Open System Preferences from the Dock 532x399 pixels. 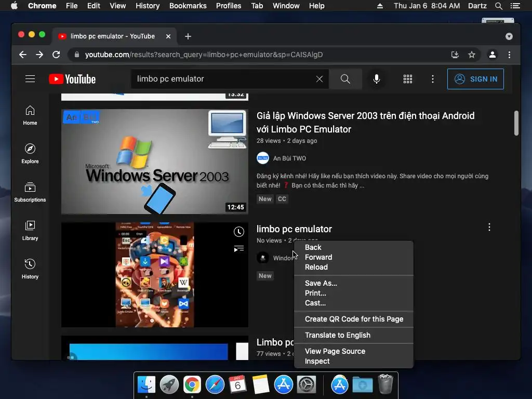point(307,385)
